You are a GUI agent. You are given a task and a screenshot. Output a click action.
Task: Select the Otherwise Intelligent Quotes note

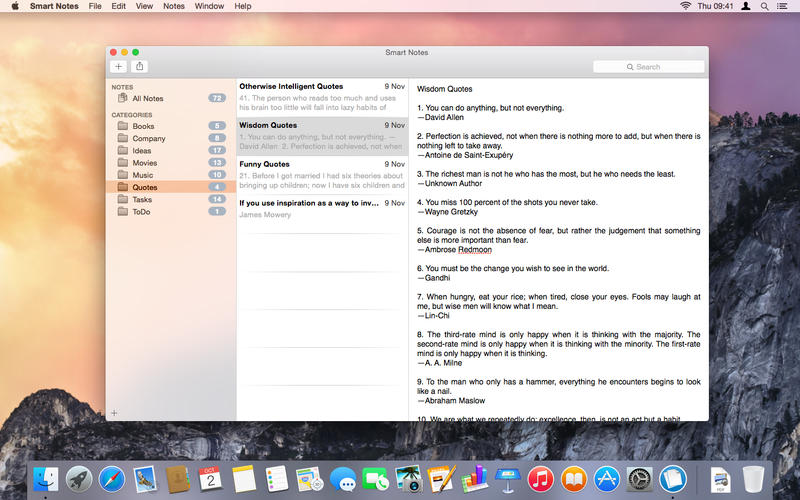click(x=308, y=98)
